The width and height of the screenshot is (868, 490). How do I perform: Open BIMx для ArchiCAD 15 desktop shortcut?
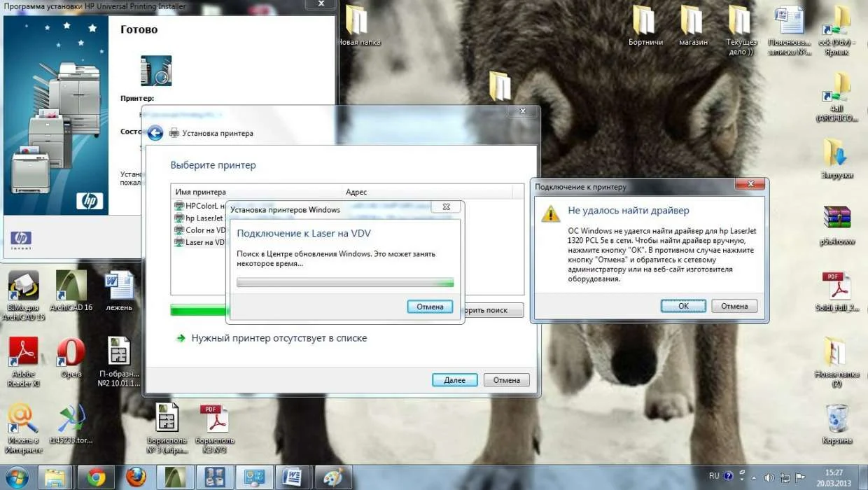point(23,294)
